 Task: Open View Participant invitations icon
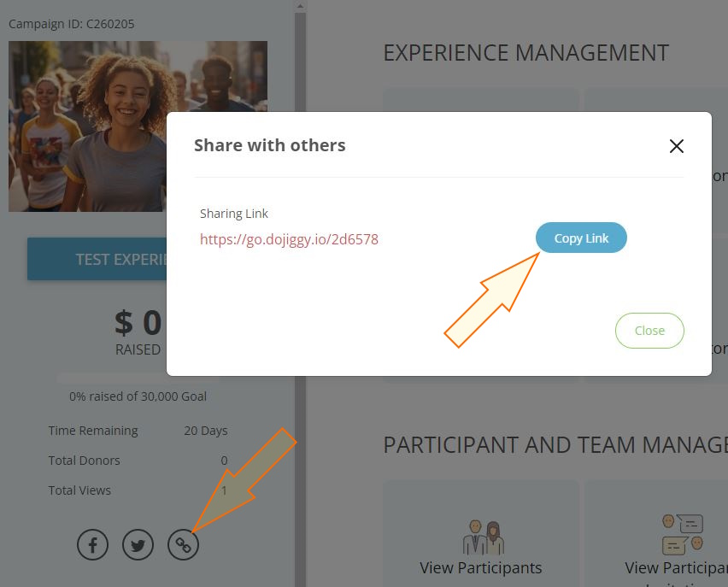(x=683, y=534)
